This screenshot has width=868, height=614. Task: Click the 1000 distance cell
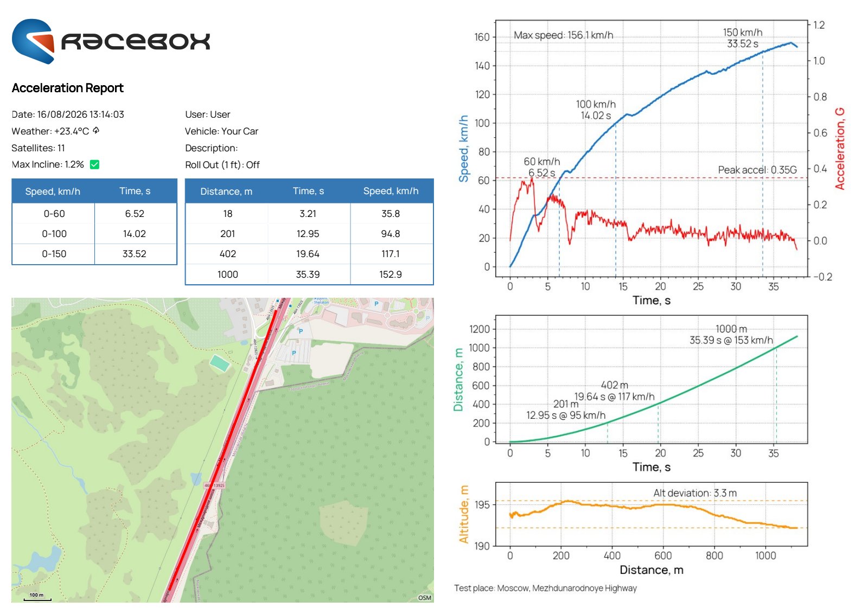pyautogui.click(x=228, y=274)
